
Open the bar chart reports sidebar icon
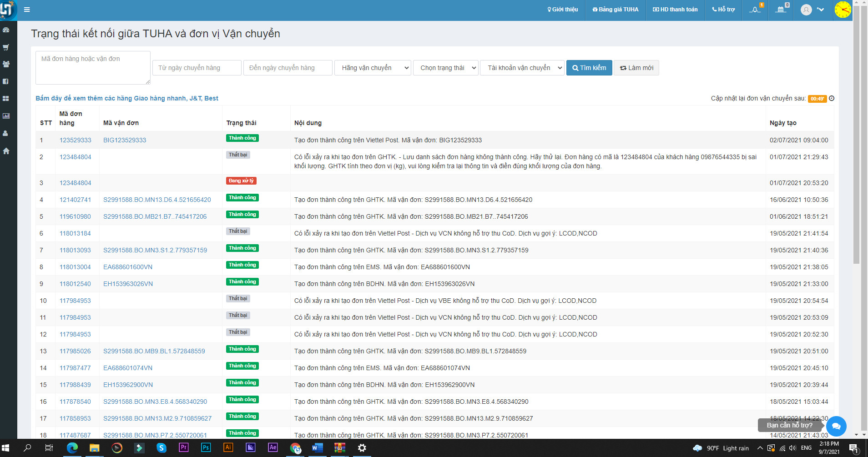[x=6, y=116]
